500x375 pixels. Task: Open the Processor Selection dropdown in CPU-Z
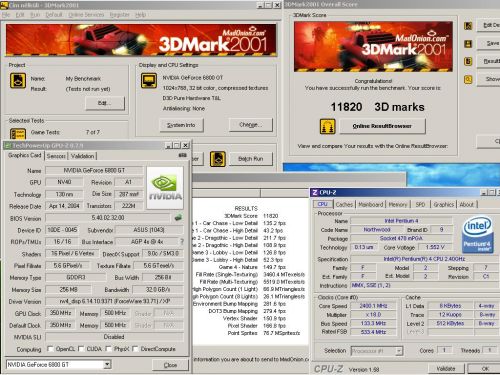coord(399,351)
